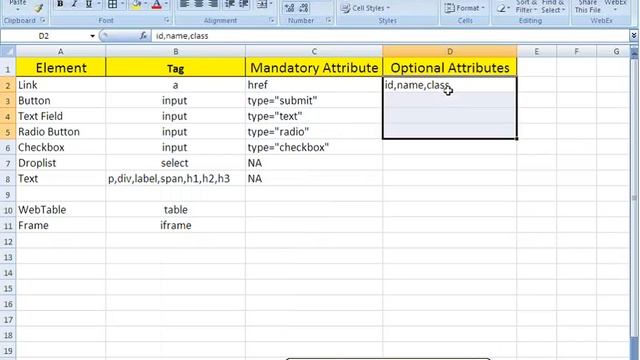Open borders dropdown arrow
Screen dimensions: 640x360
tap(122, 4)
